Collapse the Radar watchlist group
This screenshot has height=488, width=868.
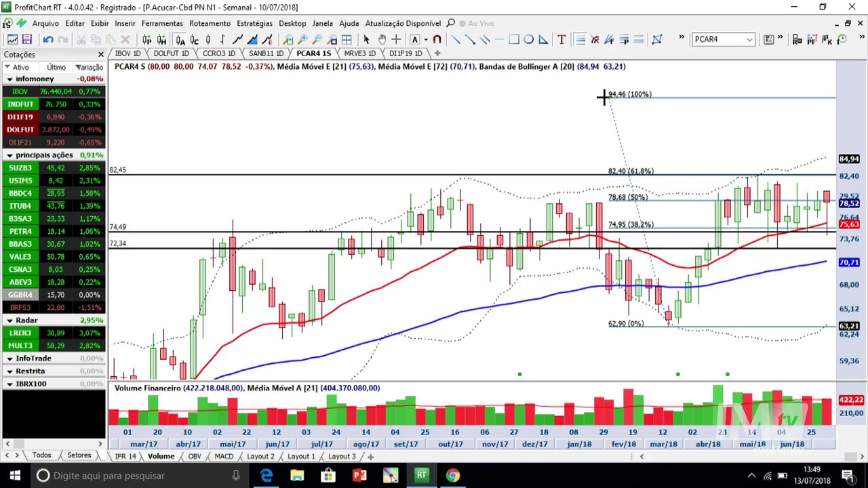click(x=9, y=320)
